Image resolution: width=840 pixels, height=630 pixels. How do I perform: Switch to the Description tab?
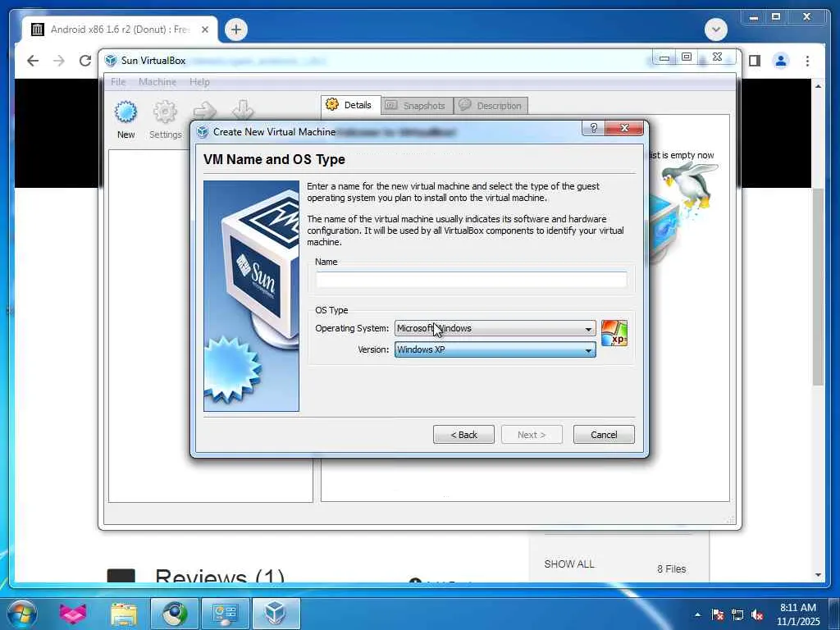491,106
